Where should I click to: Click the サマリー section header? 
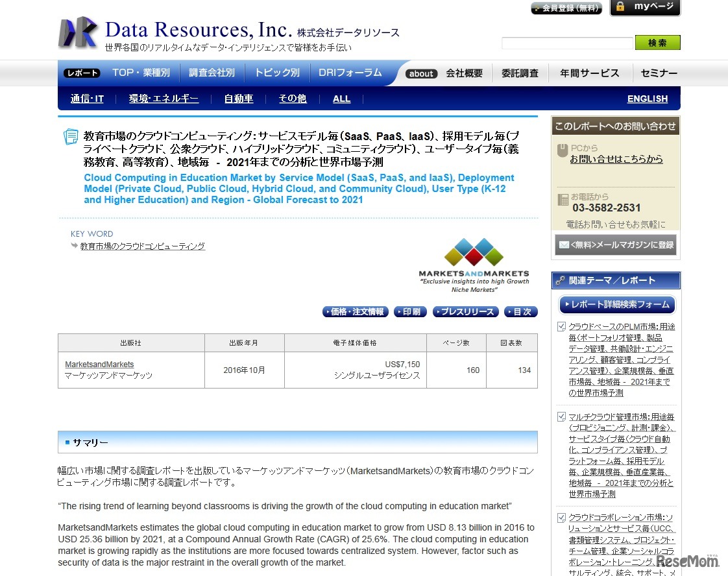(x=298, y=442)
